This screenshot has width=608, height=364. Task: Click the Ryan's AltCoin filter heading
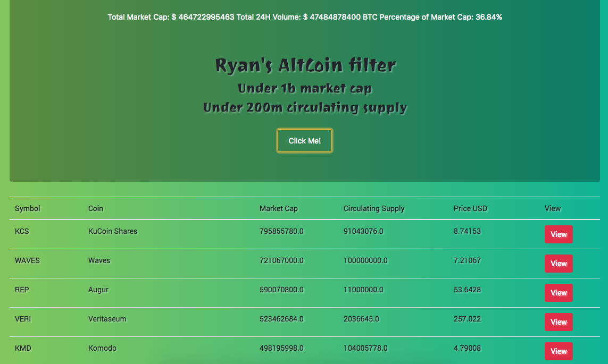pyautogui.click(x=305, y=65)
